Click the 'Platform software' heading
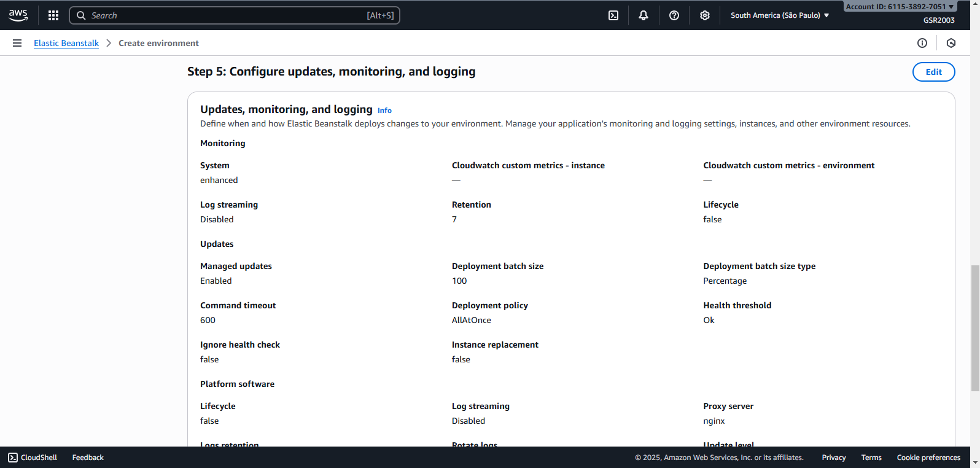Screen dimensions: 980x468 pos(237,384)
